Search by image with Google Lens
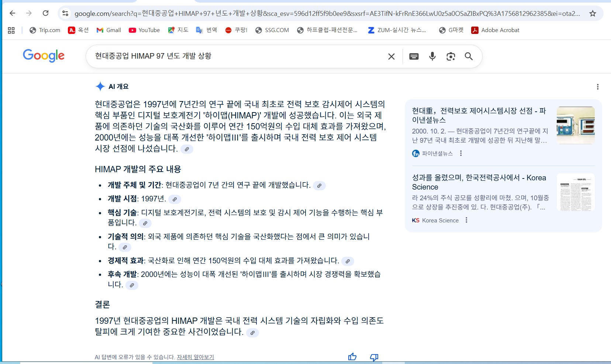Viewport: 611px width, 364px height. click(451, 56)
